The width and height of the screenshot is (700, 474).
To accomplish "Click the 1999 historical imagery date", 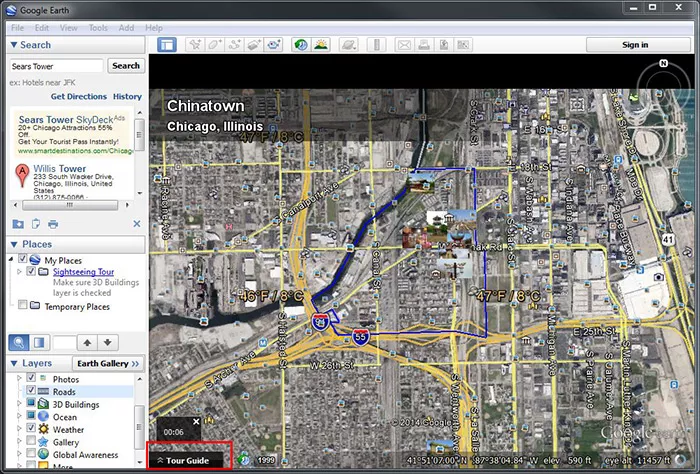I will (x=266, y=460).
